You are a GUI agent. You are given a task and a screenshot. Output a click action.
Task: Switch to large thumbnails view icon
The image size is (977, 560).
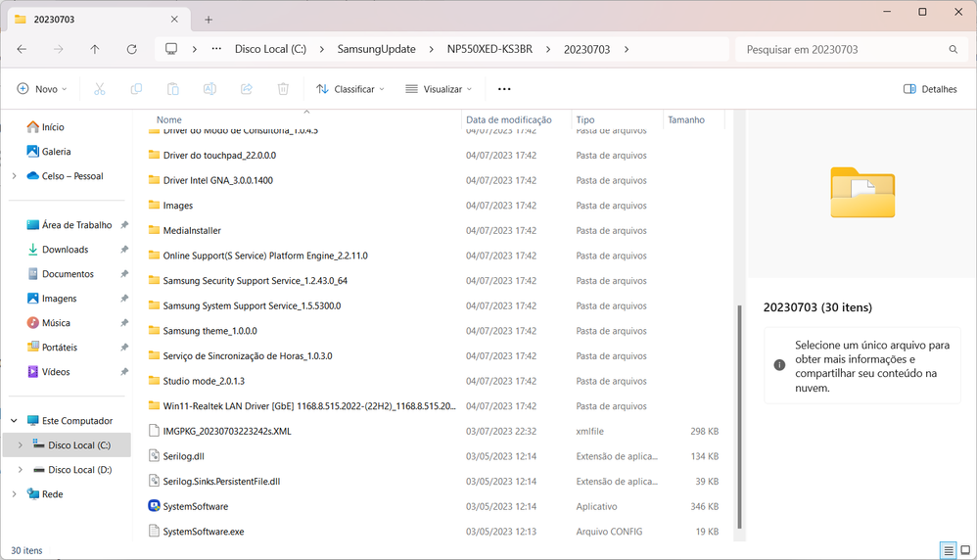click(965, 550)
